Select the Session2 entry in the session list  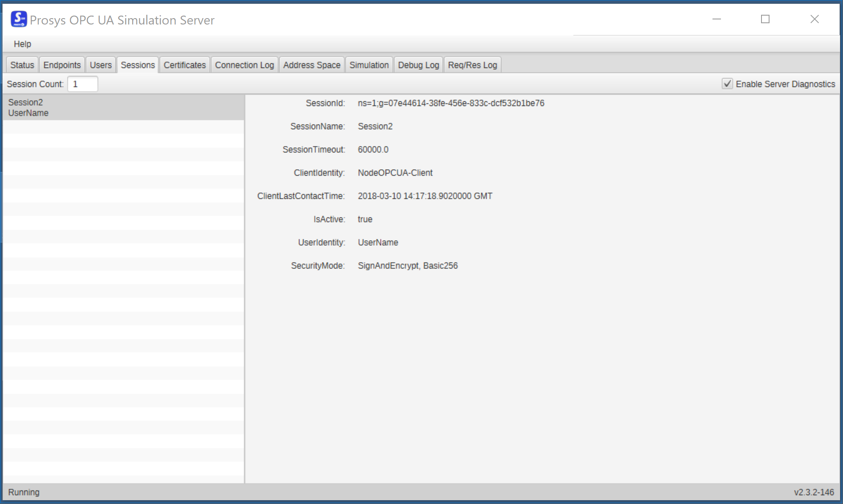coord(26,102)
